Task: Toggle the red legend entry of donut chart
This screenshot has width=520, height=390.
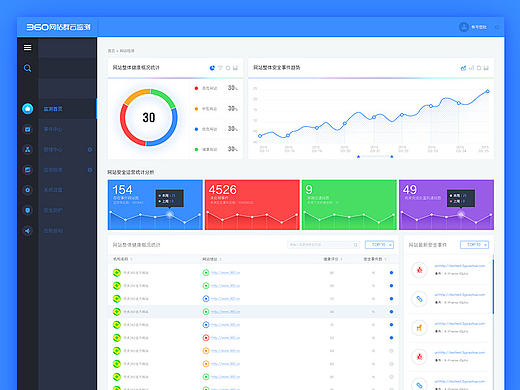Action: pos(206,88)
